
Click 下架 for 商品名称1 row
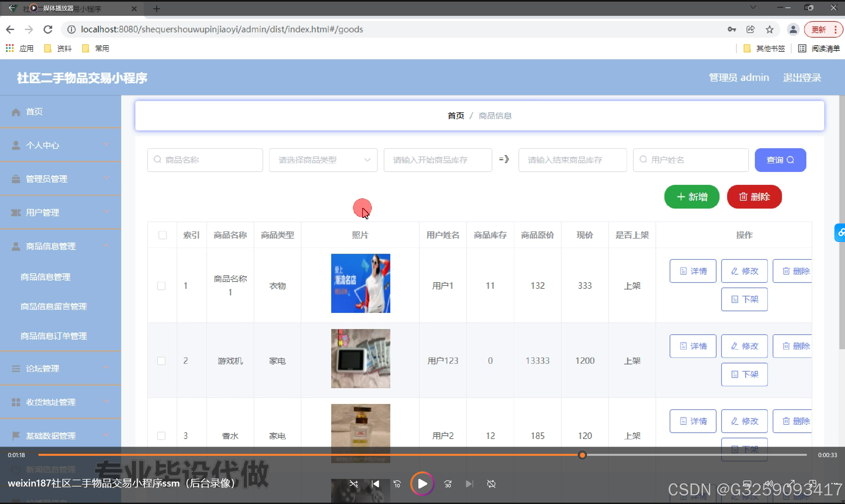(744, 299)
